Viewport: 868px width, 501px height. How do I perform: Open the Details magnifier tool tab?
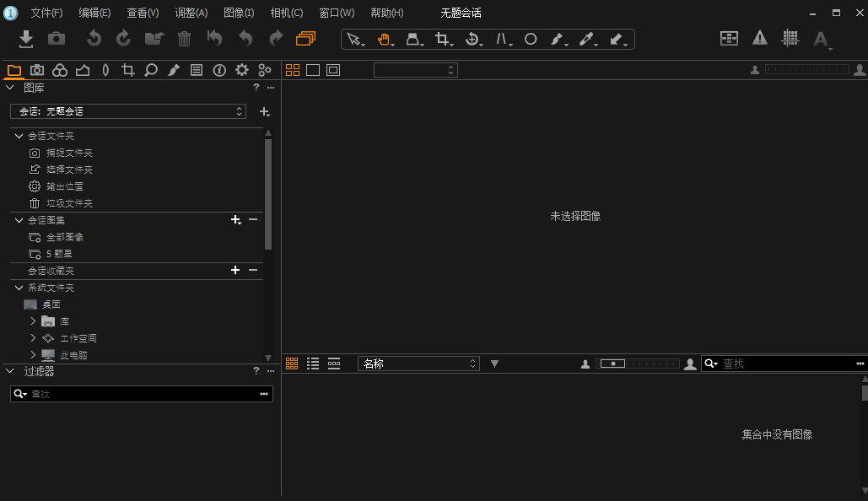coord(150,70)
